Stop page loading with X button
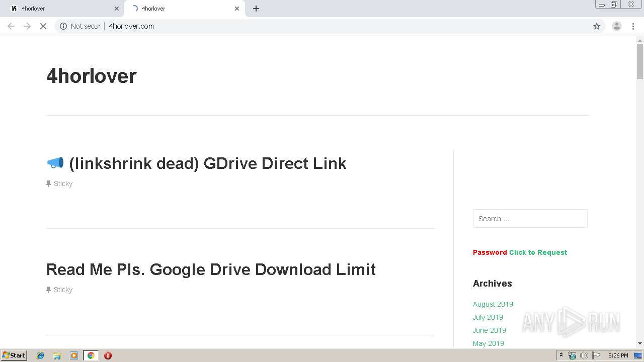644x362 pixels. 43,26
